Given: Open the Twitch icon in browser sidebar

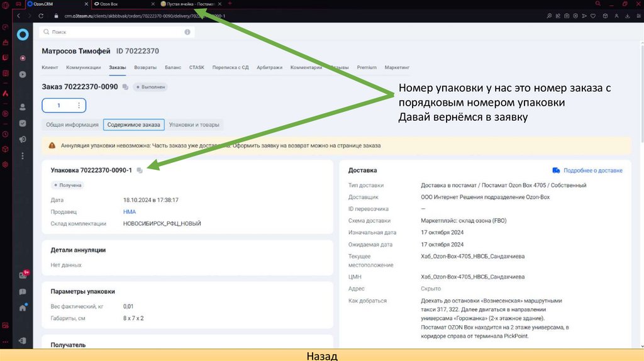Looking at the screenshot, I should point(5,57).
